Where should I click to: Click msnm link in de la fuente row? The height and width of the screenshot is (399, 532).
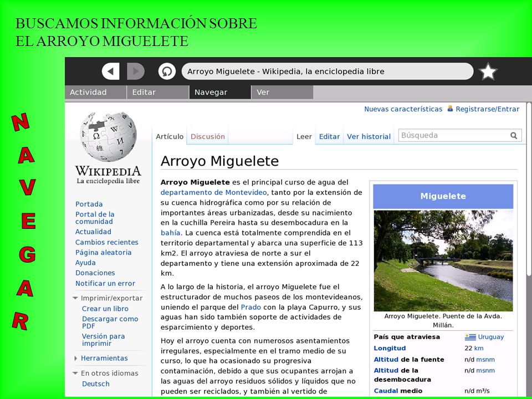(x=485, y=359)
